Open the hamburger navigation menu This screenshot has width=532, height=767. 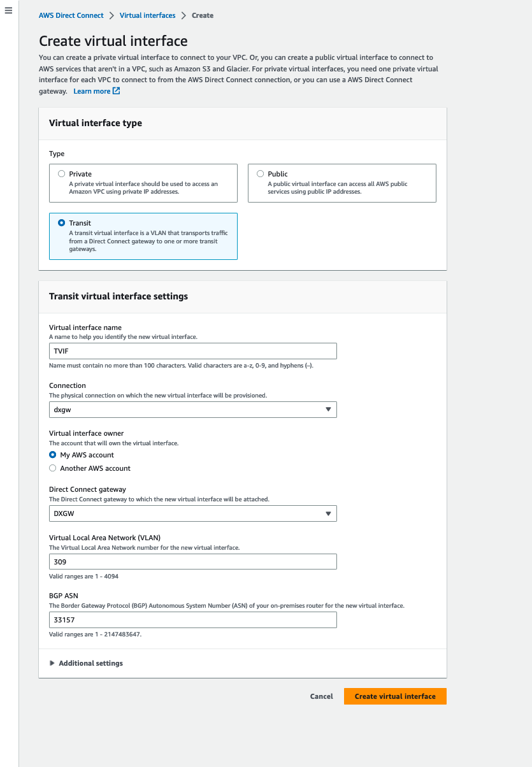(8, 11)
